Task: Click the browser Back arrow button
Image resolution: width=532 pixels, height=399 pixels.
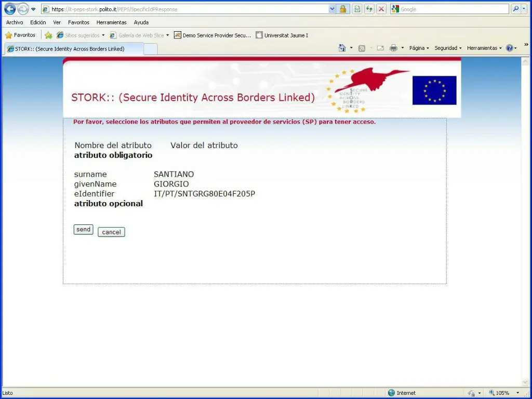Action: [10, 9]
